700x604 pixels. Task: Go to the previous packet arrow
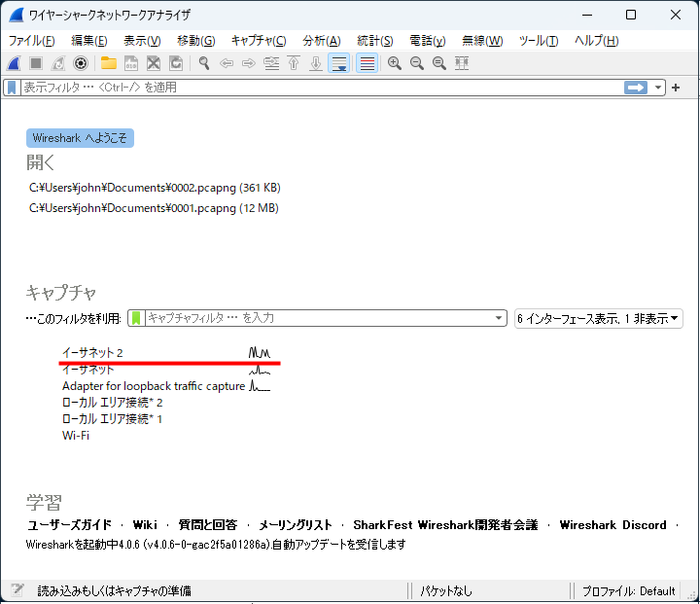pos(227,63)
